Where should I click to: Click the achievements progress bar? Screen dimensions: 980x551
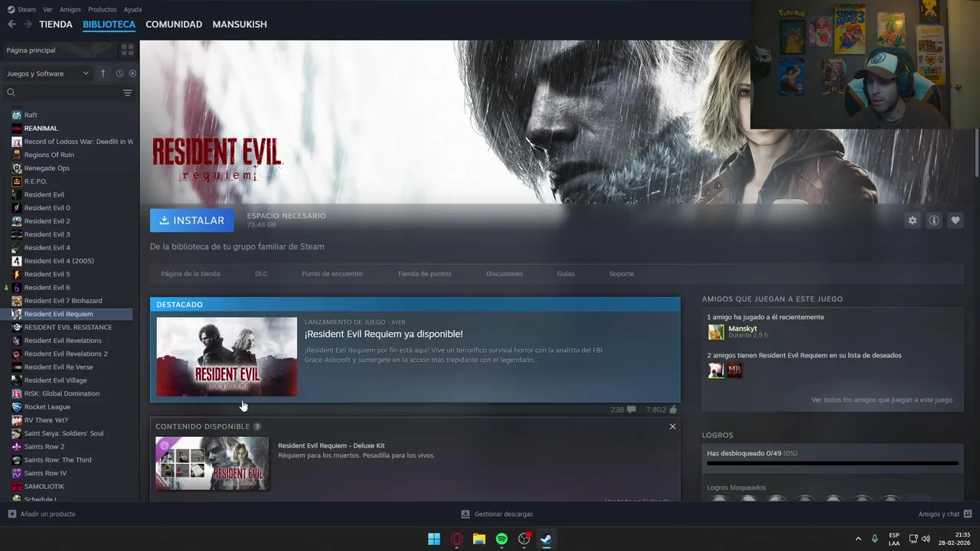point(832,463)
